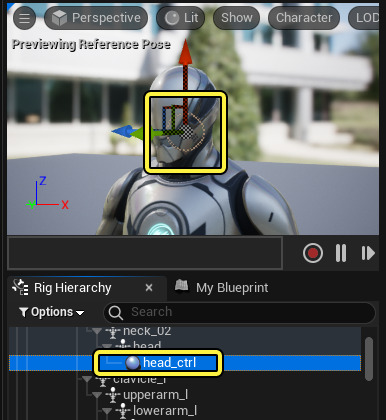Select the upperarm_l bone
This screenshot has width=386, height=420.
click(155, 395)
